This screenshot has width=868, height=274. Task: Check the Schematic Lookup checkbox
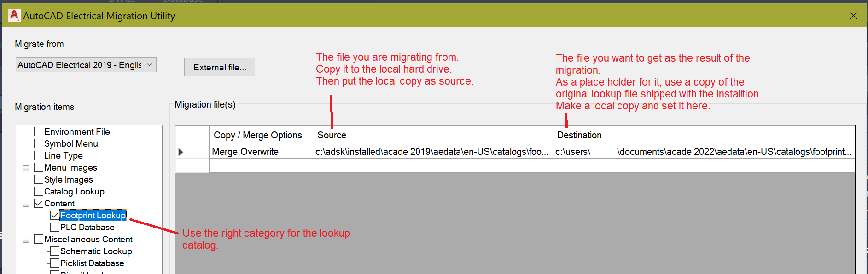tap(55, 251)
